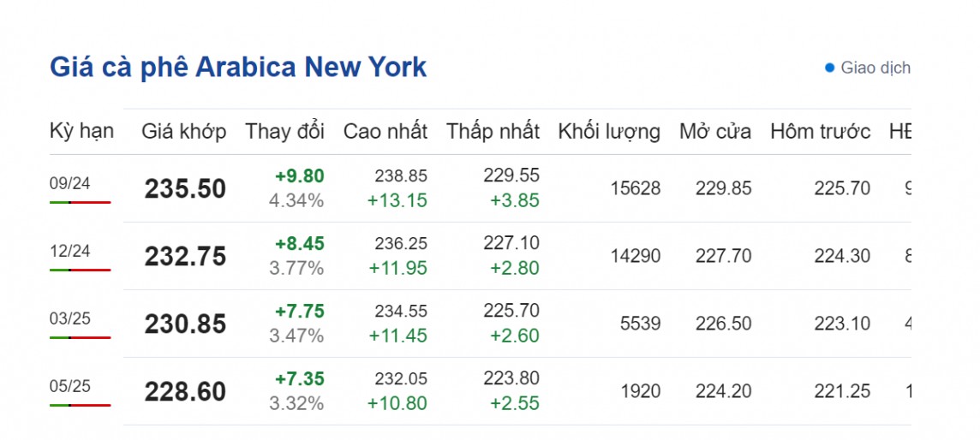Select the Kỳ hạn column header

click(81, 131)
